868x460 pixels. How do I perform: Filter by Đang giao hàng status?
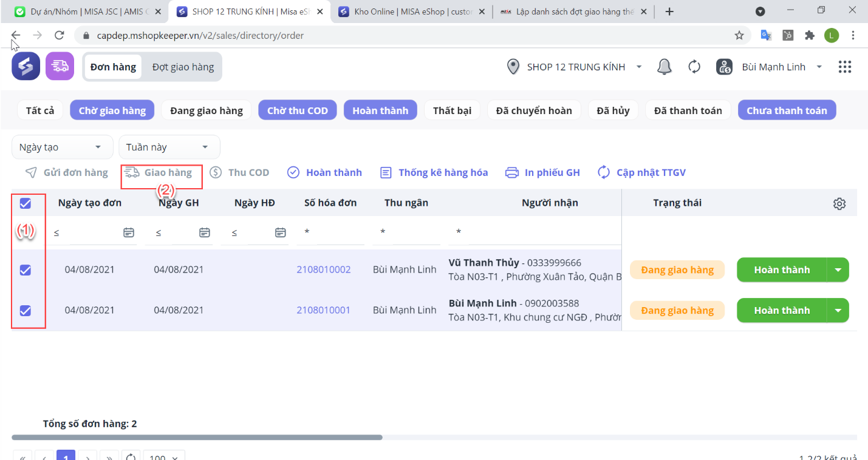coord(207,110)
